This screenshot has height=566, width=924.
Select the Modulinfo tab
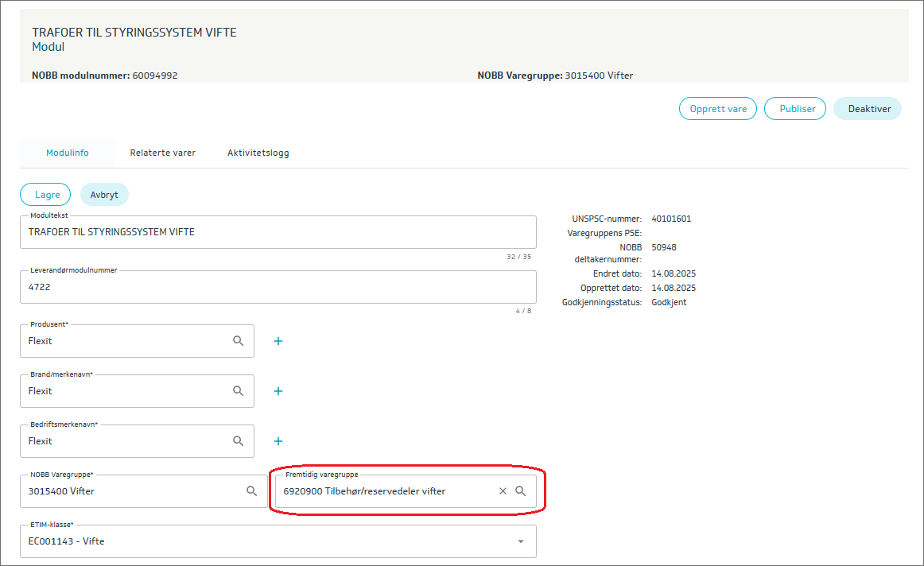coord(68,153)
